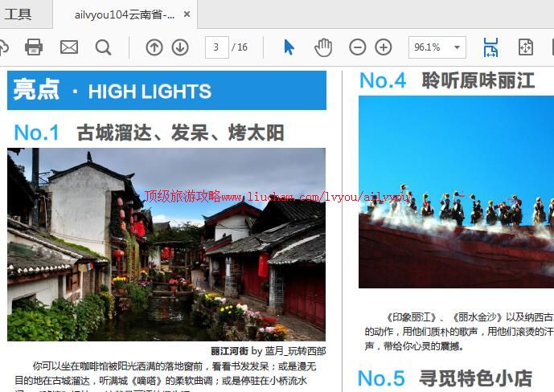Image resolution: width=554 pixels, height=392 pixels.
Task: Open the 工具 tab
Action: tap(18, 14)
